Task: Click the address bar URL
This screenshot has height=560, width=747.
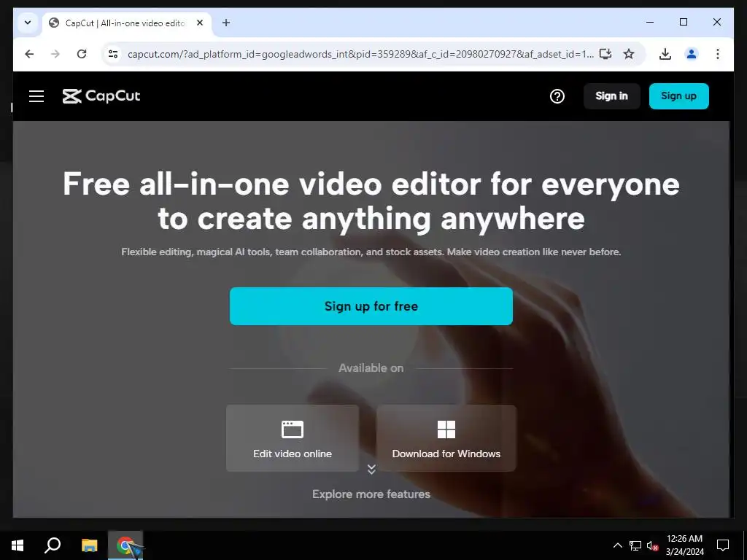Action: tap(360, 54)
